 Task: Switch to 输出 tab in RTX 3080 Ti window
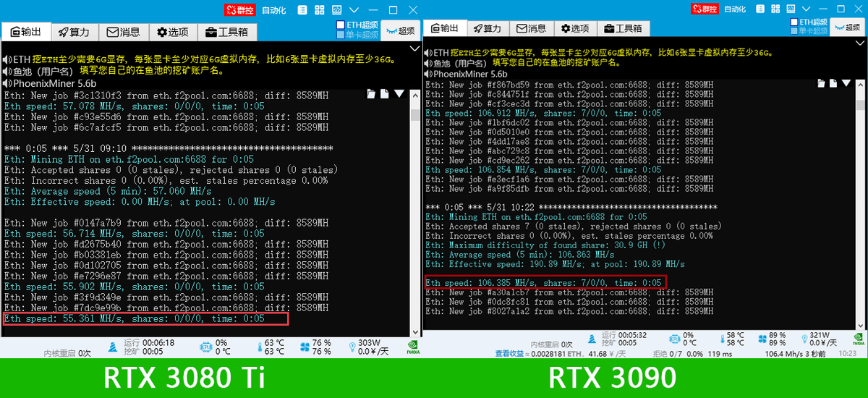click(x=26, y=32)
